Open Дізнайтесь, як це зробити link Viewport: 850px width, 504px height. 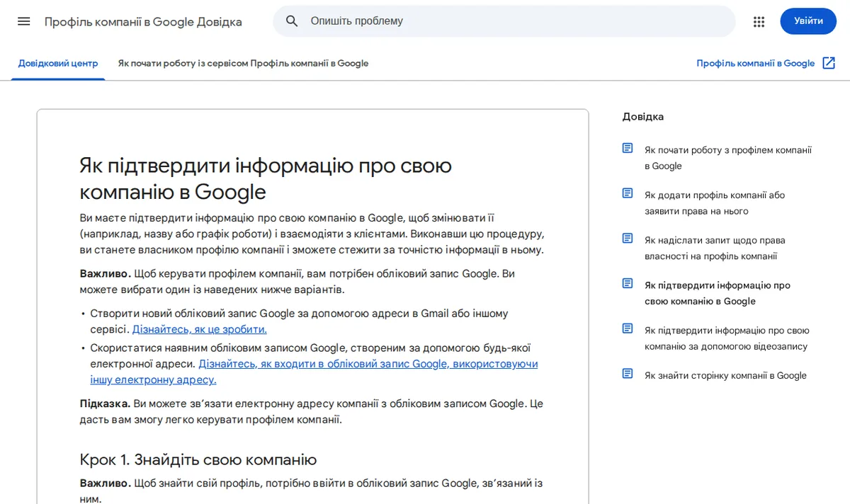pos(200,329)
